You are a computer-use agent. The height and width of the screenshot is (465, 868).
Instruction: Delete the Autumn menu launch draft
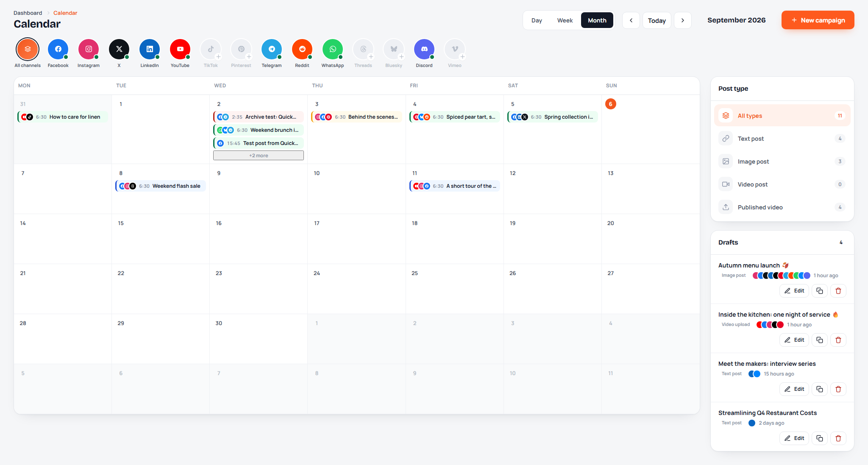pos(838,291)
